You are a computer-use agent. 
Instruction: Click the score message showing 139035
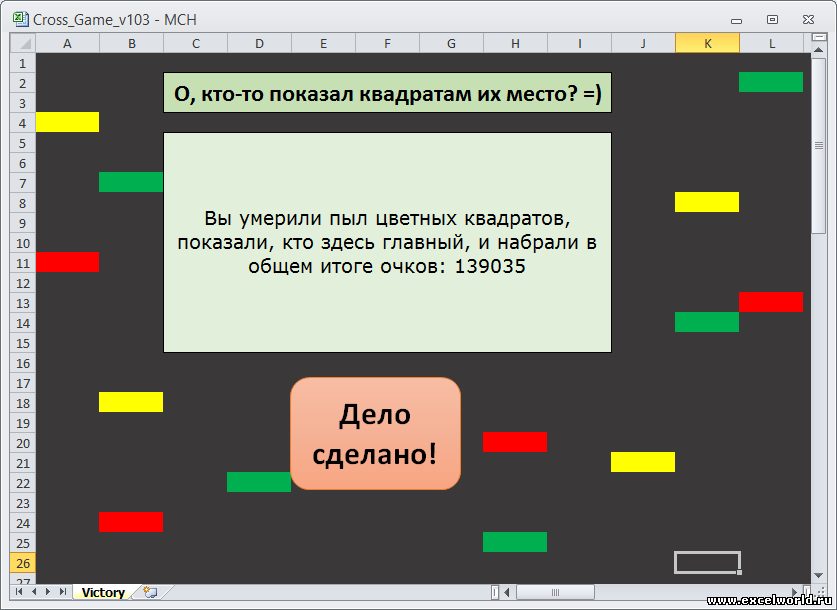[388, 242]
